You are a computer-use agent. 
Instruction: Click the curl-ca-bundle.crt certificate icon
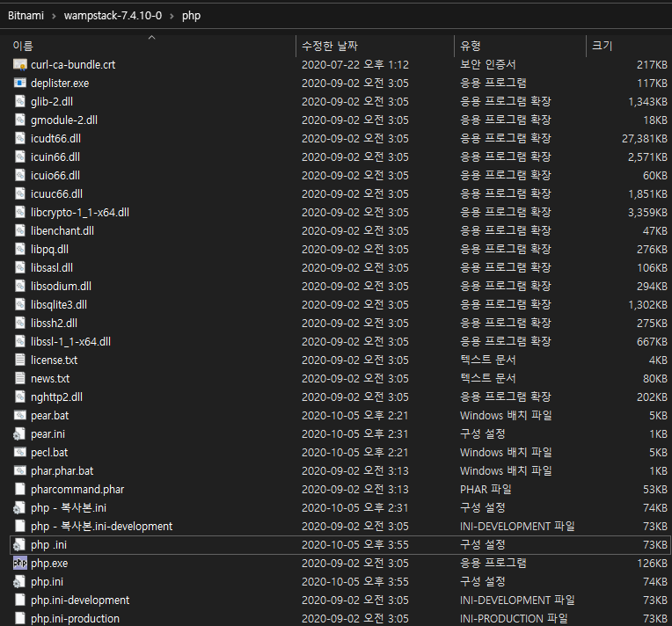20,65
